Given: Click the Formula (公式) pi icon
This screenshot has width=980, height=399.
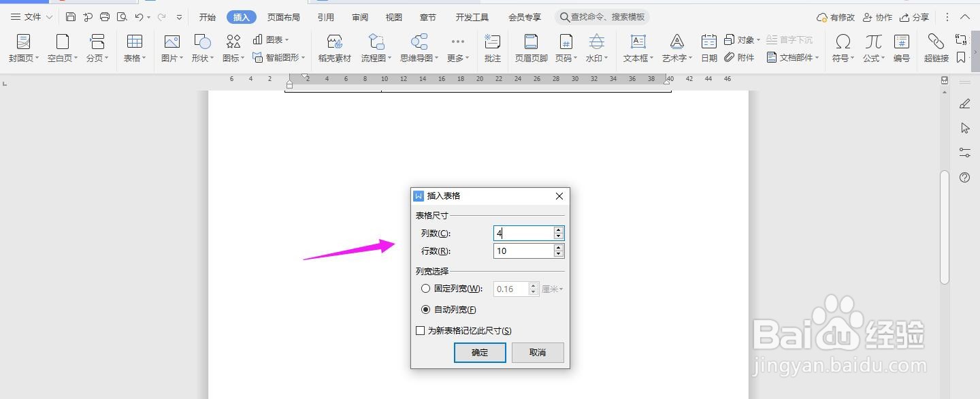Looking at the screenshot, I should point(874,42).
